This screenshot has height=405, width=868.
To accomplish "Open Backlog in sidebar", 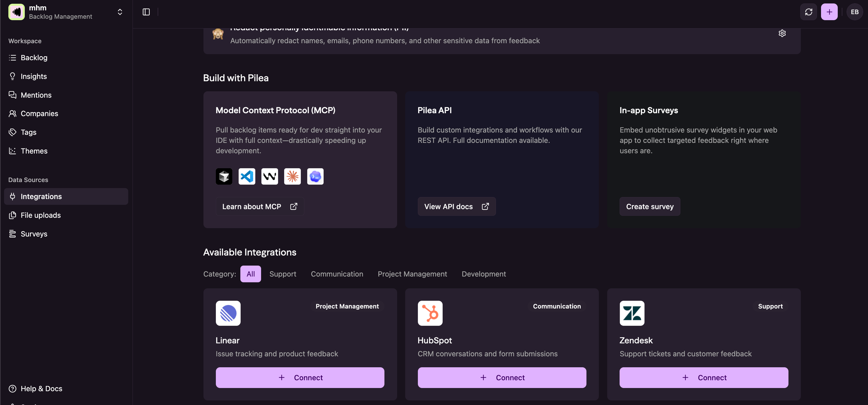I will [66, 58].
